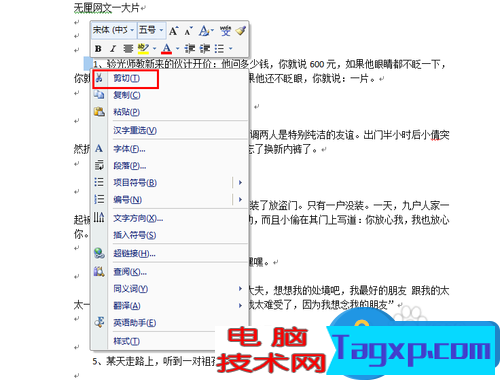Expand the 同义词(Y) submenu arrow
Image resolution: width=500 pixels, height=380 pixels.
coord(240,289)
